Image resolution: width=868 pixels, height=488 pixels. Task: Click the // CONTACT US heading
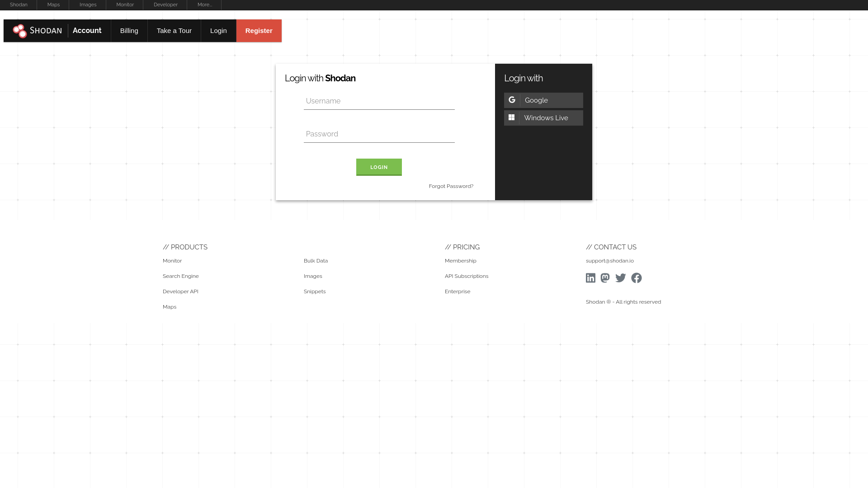click(611, 247)
